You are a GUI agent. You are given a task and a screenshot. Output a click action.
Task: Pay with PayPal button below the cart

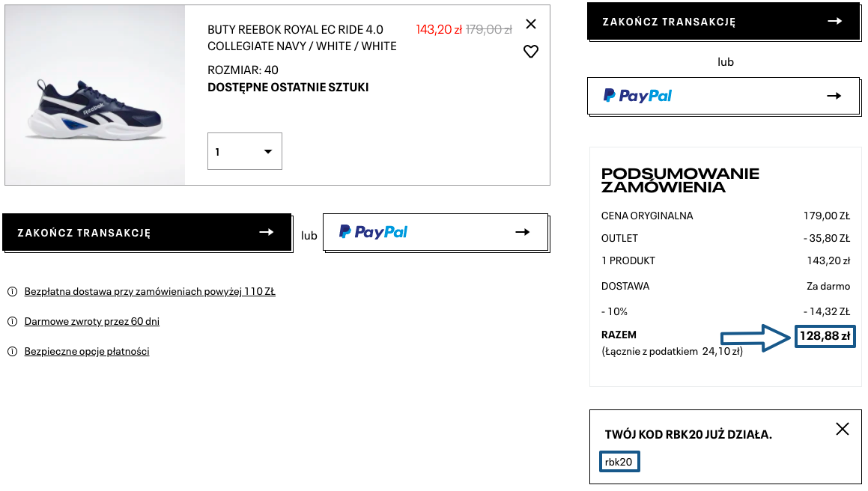point(435,232)
